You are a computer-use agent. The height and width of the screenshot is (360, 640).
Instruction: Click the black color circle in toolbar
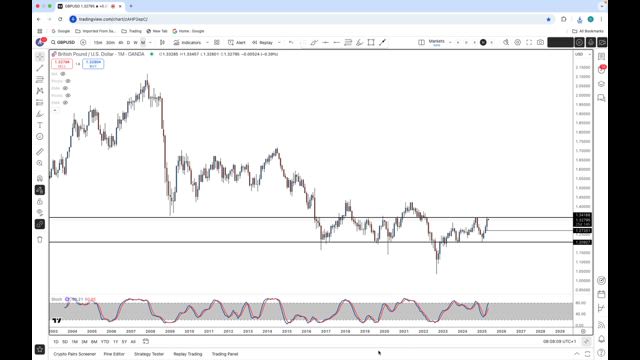(x=483, y=42)
